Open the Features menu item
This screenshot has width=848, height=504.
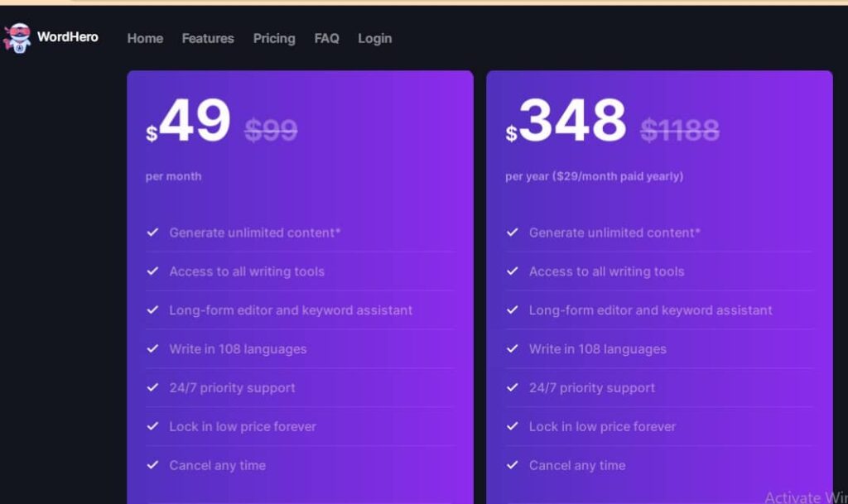pos(207,38)
